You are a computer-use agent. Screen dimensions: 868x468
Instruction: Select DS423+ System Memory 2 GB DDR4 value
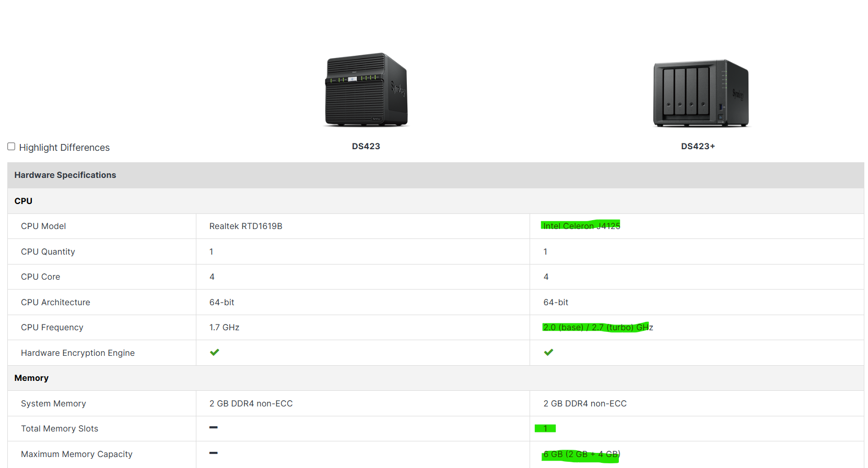pyautogui.click(x=585, y=404)
